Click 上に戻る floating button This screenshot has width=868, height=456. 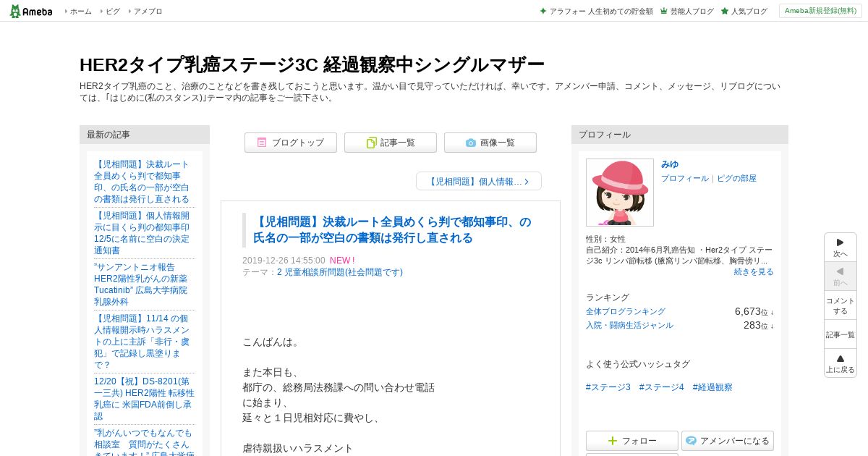tap(841, 363)
